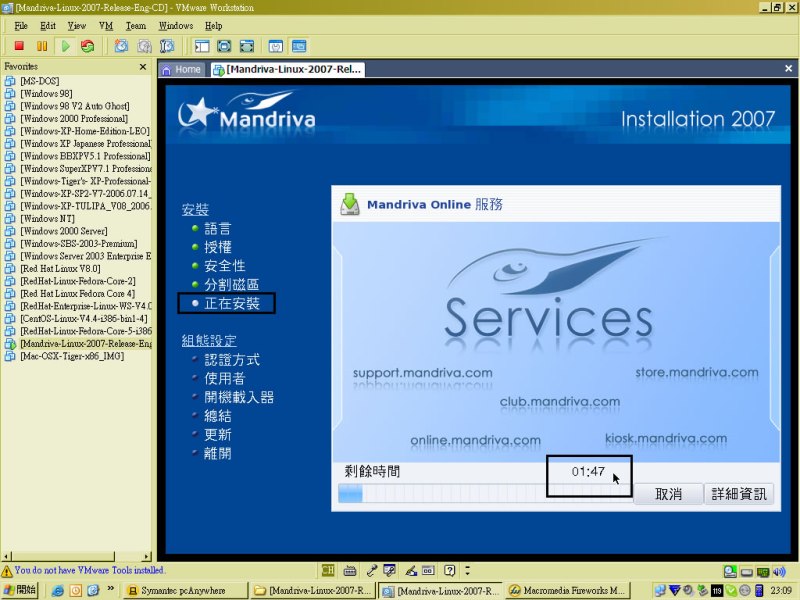Open the Help menu

click(x=213, y=26)
